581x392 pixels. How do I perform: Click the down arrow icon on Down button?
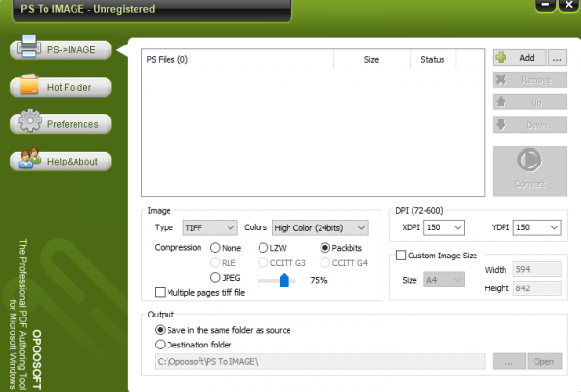501,125
